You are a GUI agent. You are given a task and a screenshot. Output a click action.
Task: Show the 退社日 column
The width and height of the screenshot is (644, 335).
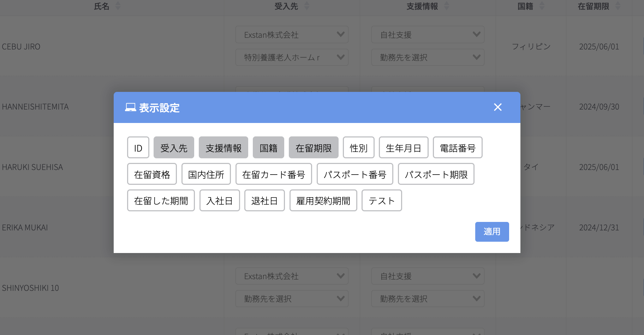pyautogui.click(x=264, y=201)
